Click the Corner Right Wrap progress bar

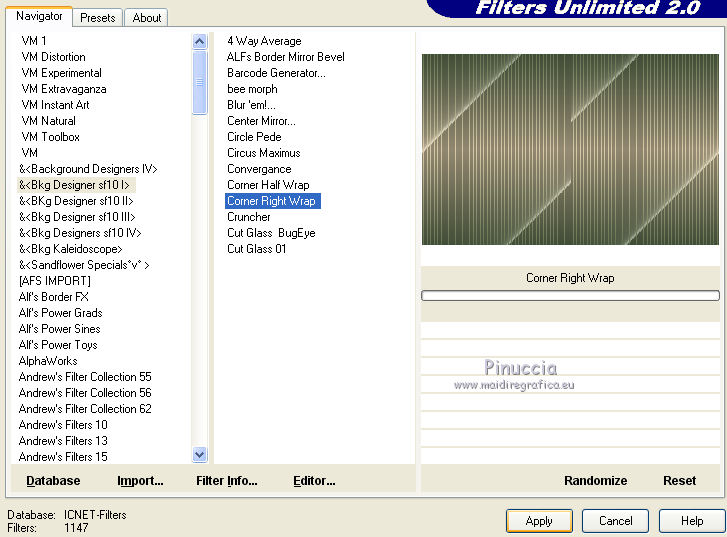coord(570,295)
